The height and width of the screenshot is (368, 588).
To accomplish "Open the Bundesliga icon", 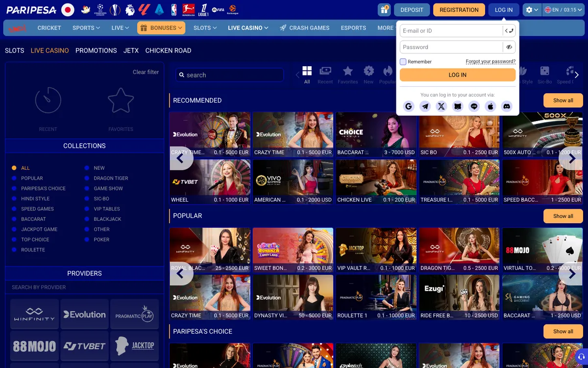I will [188, 9].
